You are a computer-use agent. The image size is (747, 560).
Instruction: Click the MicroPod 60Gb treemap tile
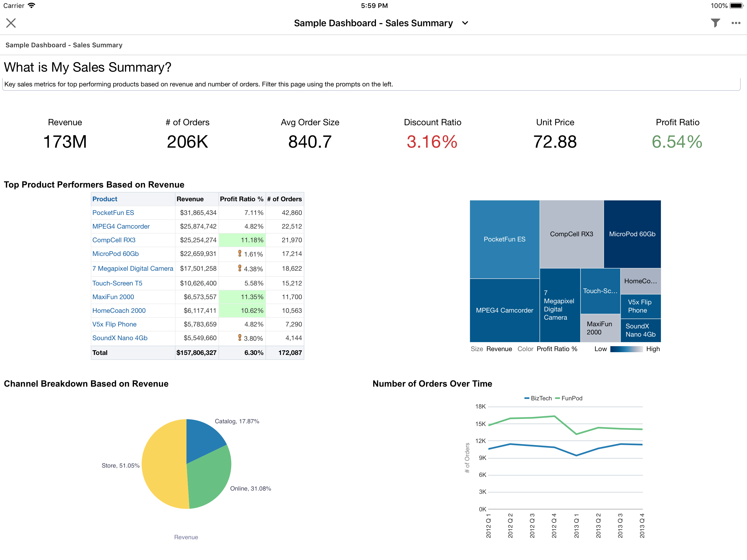[x=632, y=234]
